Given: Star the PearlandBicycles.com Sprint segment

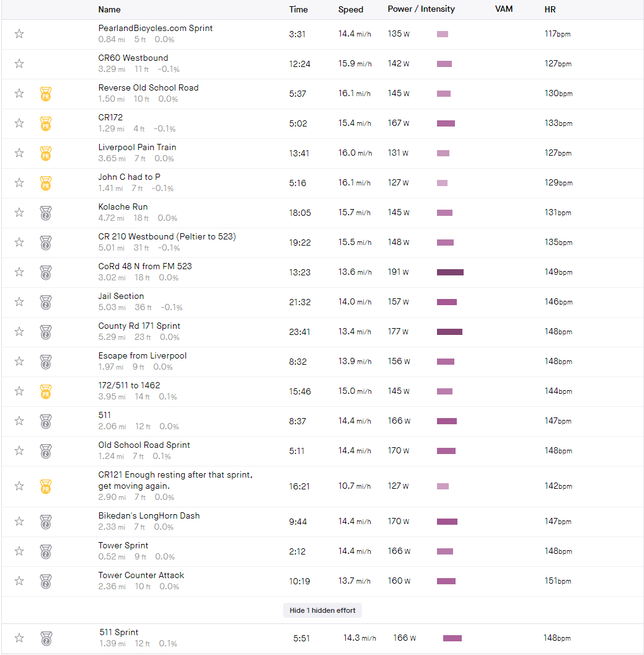Looking at the screenshot, I should click(19, 34).
